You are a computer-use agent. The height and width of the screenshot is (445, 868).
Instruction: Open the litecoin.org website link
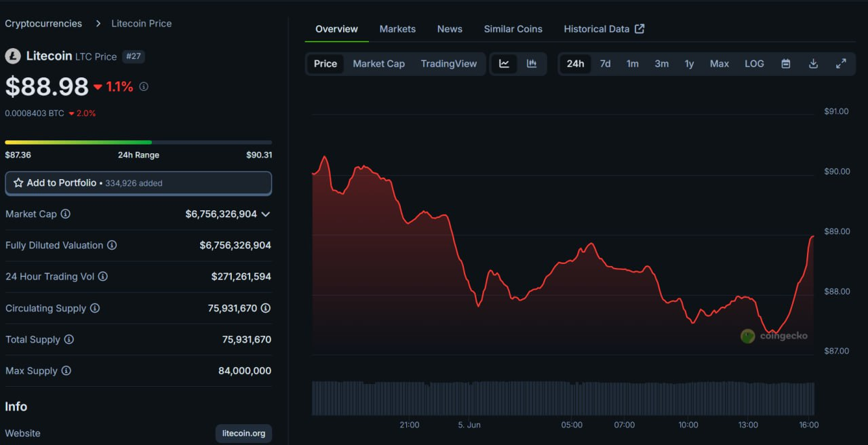[244, 433]
